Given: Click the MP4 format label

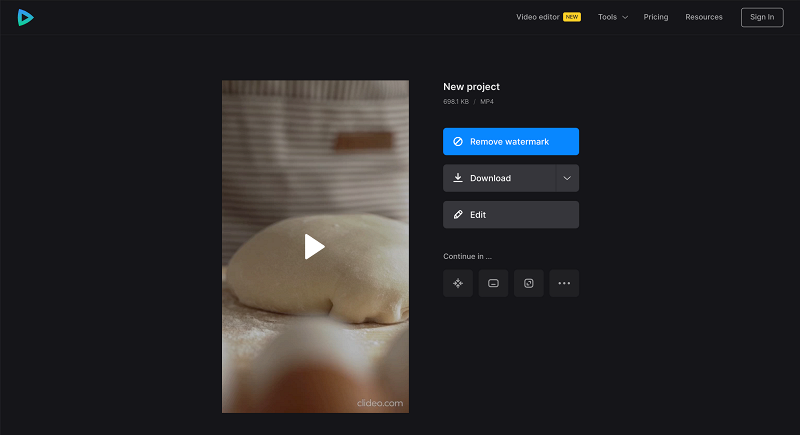Looking at the screenshot, I should [x=487, y=101].
